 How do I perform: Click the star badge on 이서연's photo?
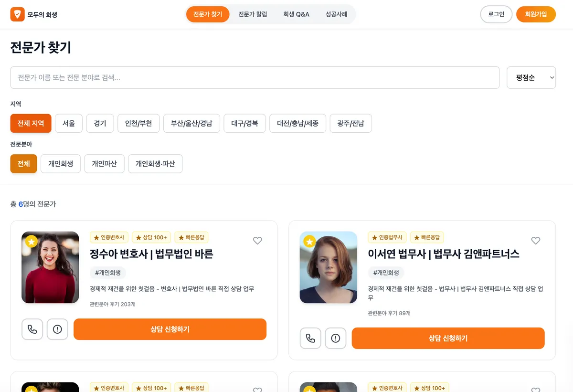coord(310,242)
